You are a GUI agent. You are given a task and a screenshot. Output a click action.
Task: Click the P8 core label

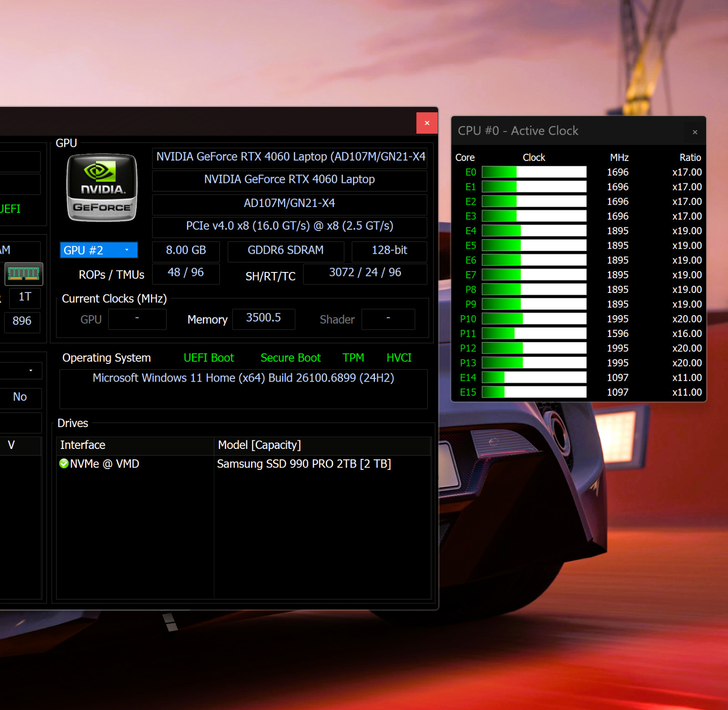point(470,290)
